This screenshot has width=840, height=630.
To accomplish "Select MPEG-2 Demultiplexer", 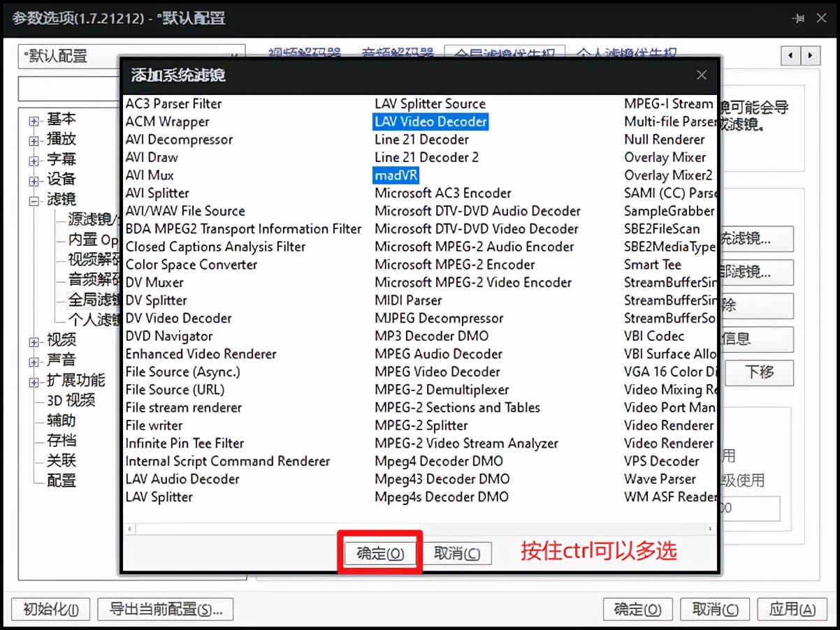I will pyautogui.click(x=442, y=390).
